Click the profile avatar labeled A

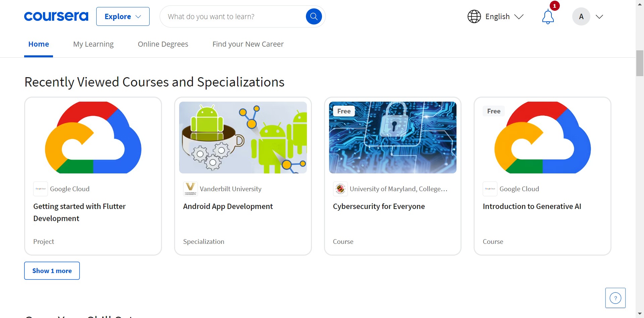[x=581, y=16]
